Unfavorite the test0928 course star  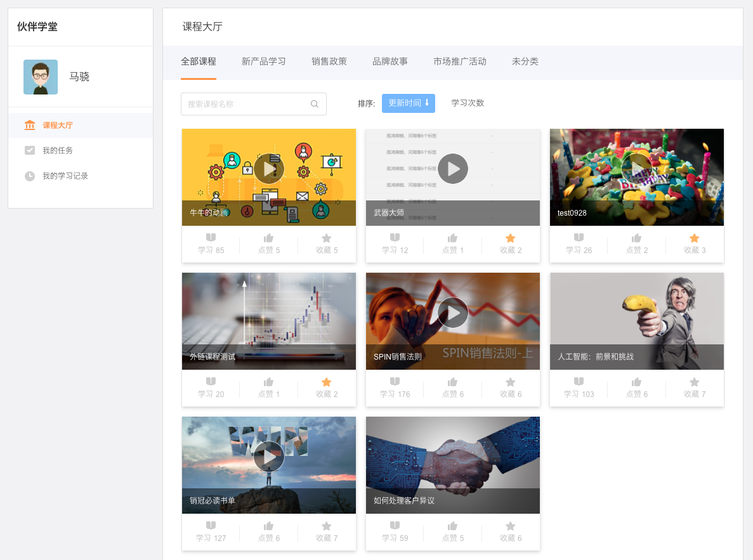coord(695,238)
